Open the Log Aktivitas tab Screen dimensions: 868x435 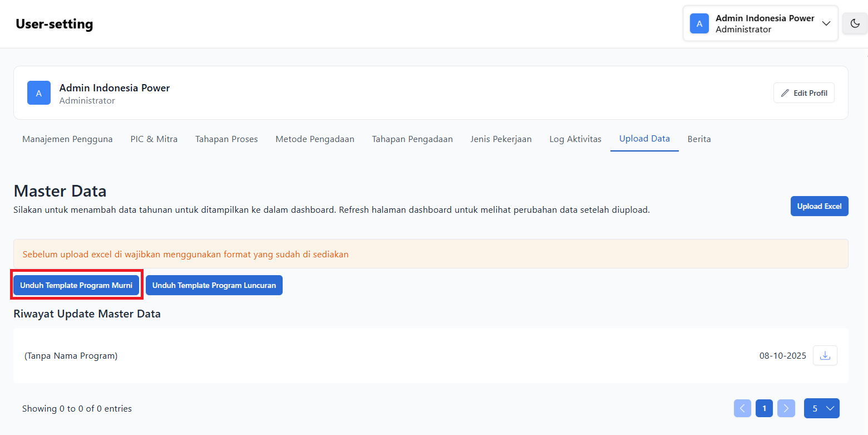[x=575, y=139]
